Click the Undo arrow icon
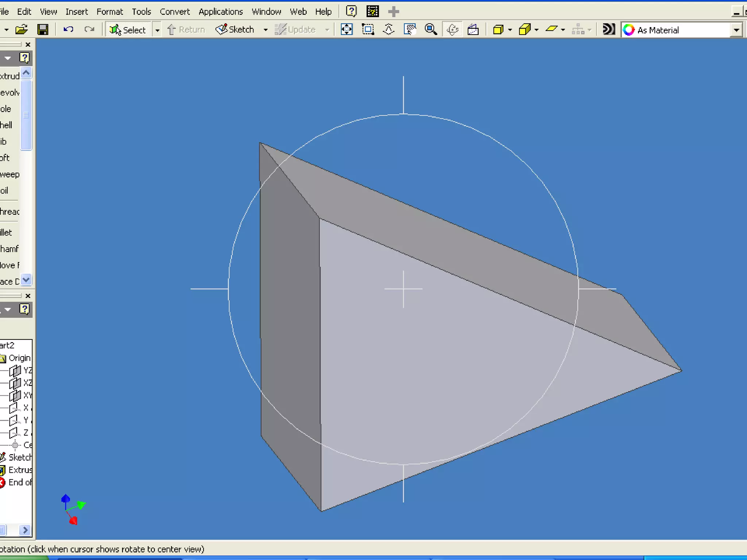The width and height of the screenshot is (747, 560). 68,30
